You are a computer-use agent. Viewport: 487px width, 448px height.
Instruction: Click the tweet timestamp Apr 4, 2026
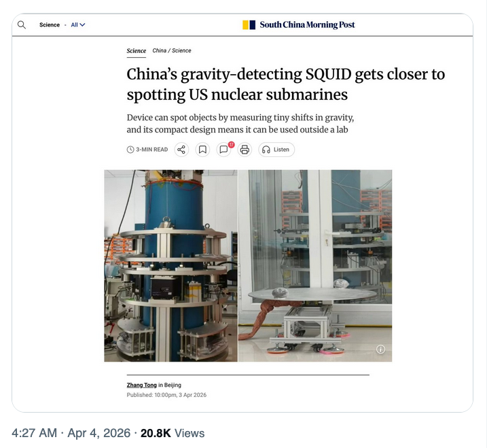point(98,433)
